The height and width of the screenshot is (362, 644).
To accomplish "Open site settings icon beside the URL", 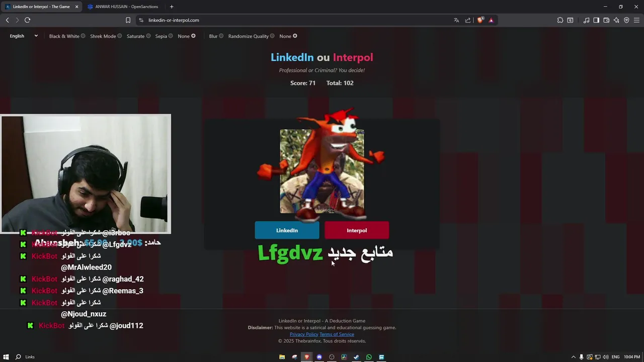I will pos(141,20).
